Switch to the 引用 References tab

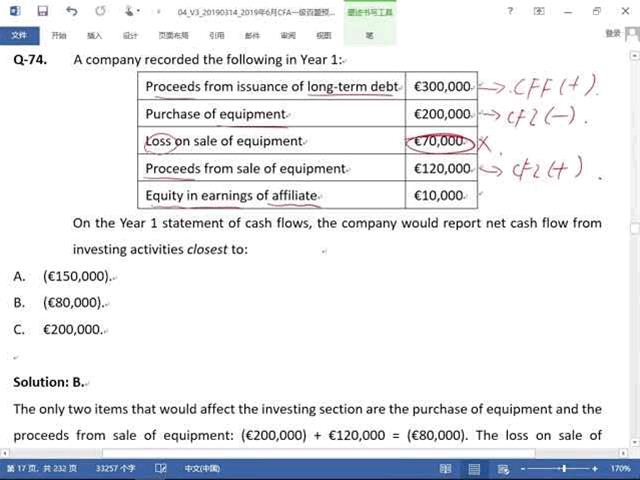click(217, 36)
